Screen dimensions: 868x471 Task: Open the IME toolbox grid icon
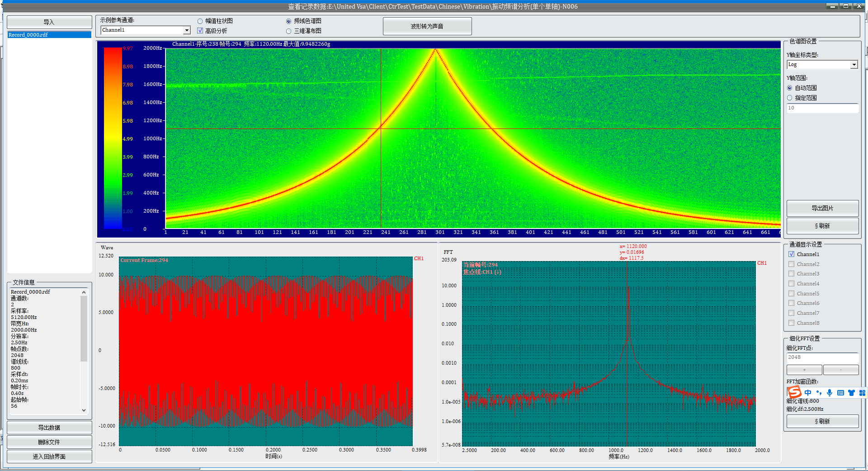[862, 393]
